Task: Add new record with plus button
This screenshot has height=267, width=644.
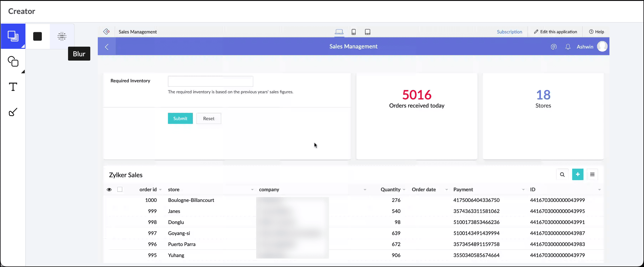Action: click(x=578, y=175)
